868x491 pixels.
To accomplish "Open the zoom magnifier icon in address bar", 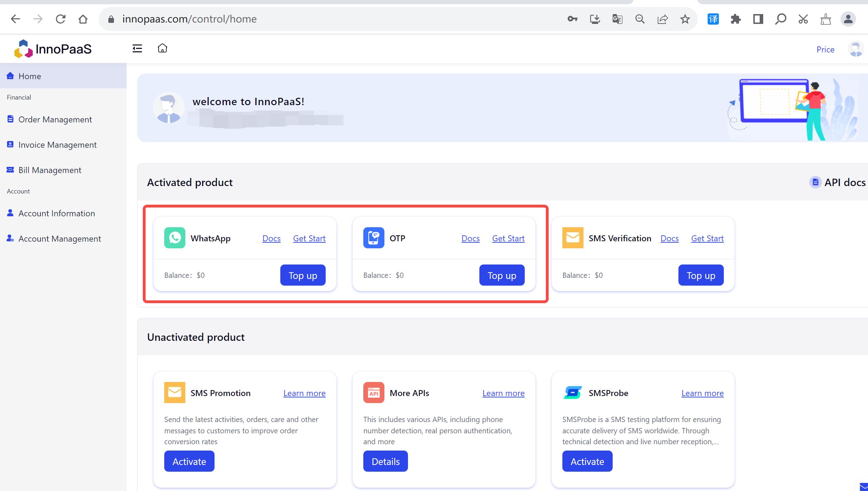I will pyautogui.click(x=640, y=19).
